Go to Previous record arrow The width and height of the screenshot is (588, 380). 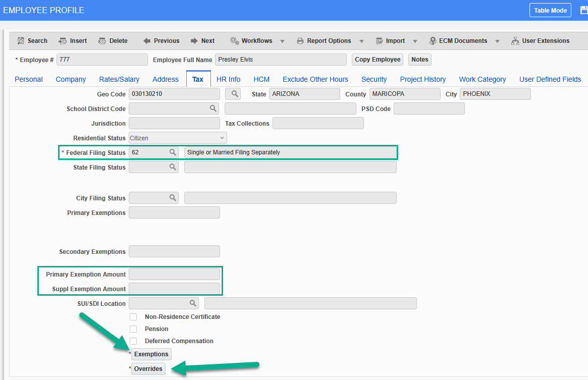point(147,41)
